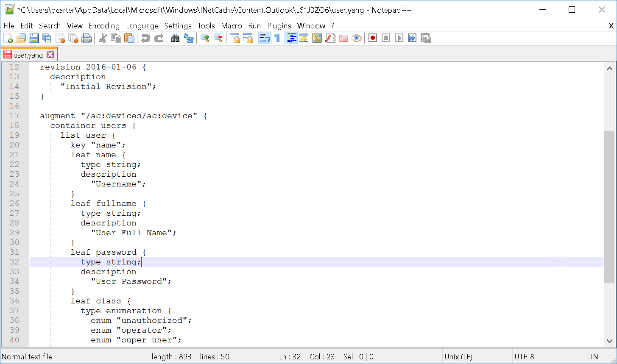Click the Redo toolbar icon
Viewport: 617px width, 364px height.
[x=159, y=38]
